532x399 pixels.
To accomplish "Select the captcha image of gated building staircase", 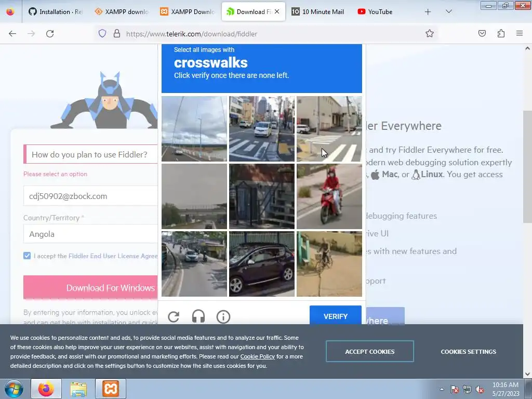I will pyautogui.click(x=262, y=196).
